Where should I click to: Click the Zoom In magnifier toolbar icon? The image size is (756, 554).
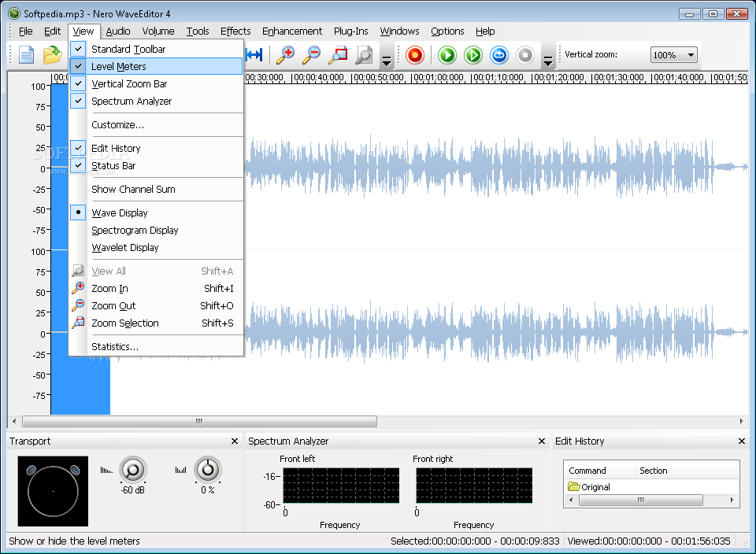285,55
